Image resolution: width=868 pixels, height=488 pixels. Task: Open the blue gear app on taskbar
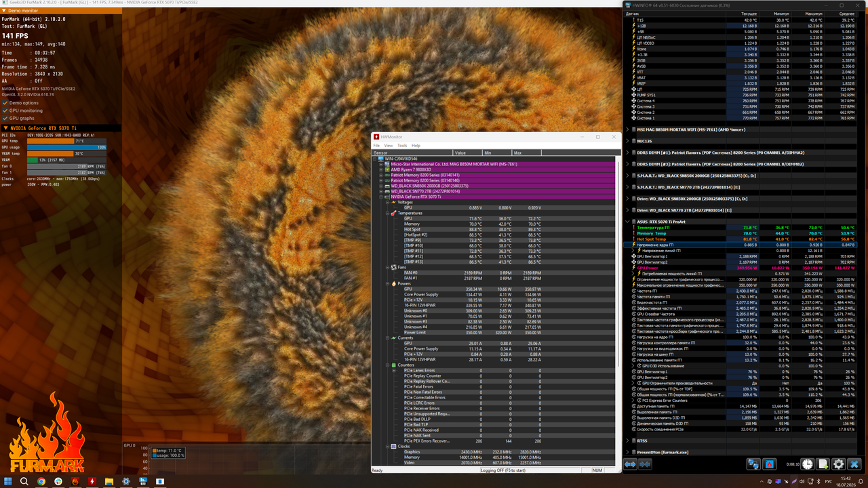tap(125, 481)
